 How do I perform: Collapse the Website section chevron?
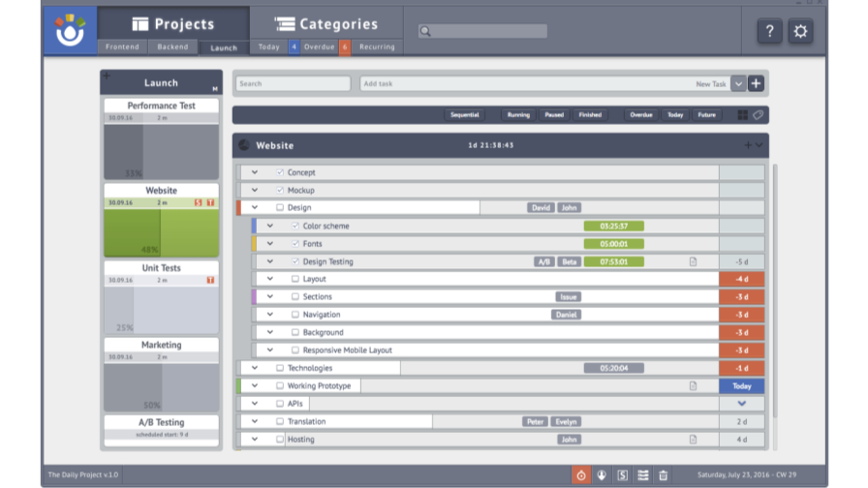coord(759,145)
